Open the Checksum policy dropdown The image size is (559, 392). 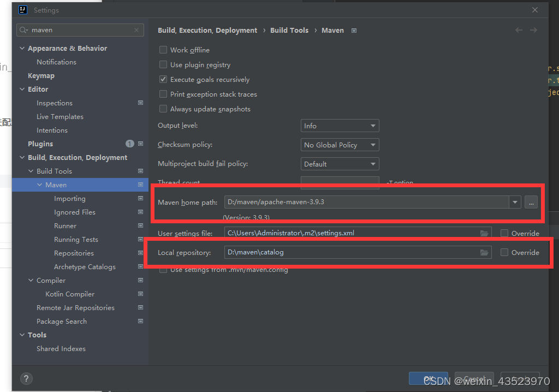(340, 145)
